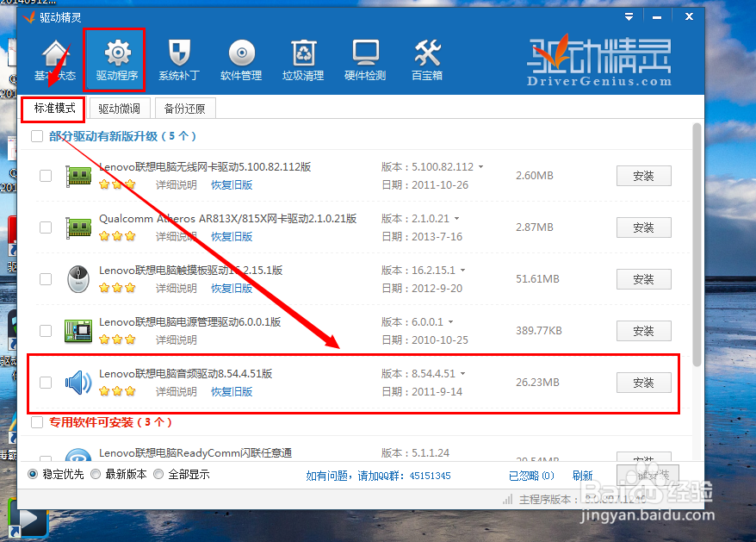Click the wireless network card driver icon
The image size is (756, 542).
(x=78, y=176)
